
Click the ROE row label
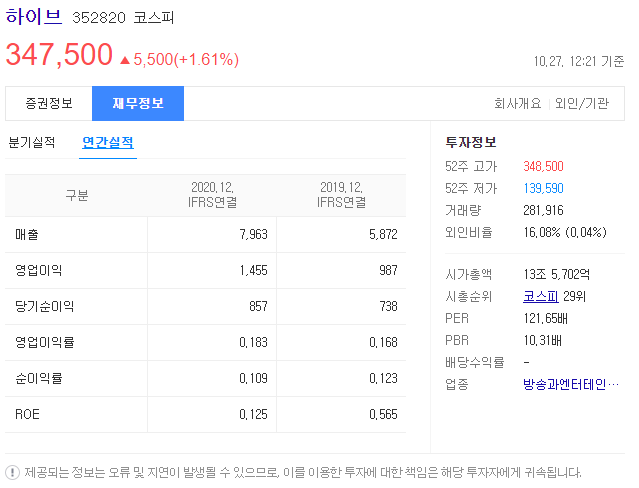(x=27, y=414)
